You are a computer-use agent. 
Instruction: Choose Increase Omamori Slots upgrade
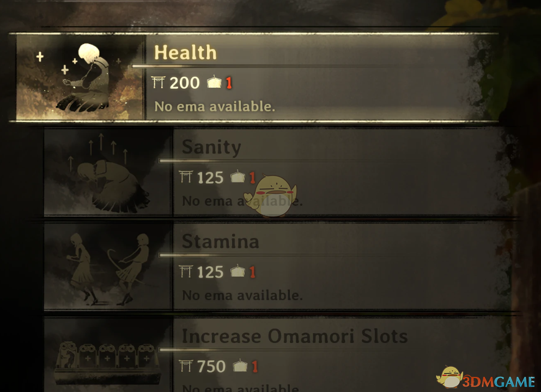click(278, 355)
